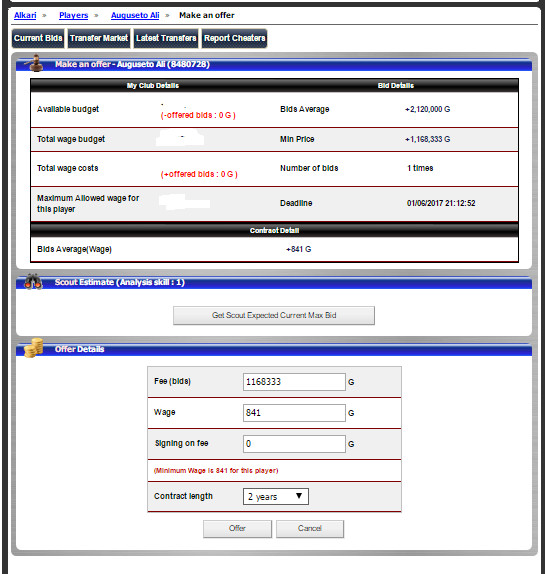
Task: Navigate to Auguseto Ali player link
Action: coord(135,15)
